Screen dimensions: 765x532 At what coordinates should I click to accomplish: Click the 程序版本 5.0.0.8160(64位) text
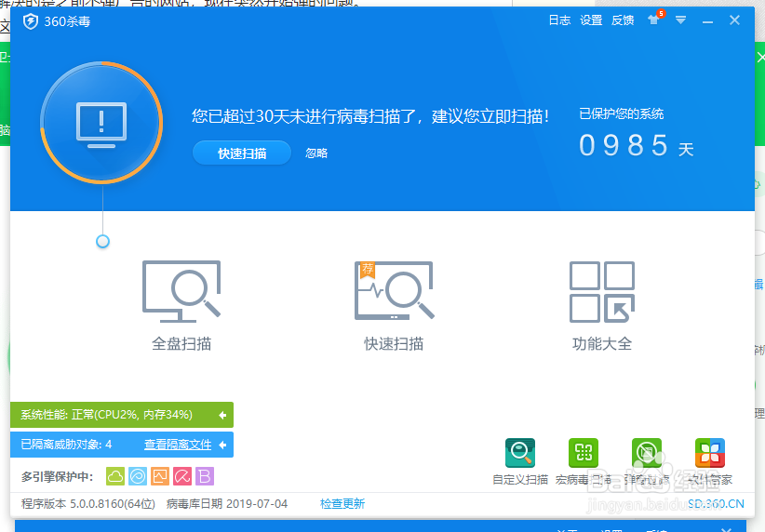[x=88, y=504]
